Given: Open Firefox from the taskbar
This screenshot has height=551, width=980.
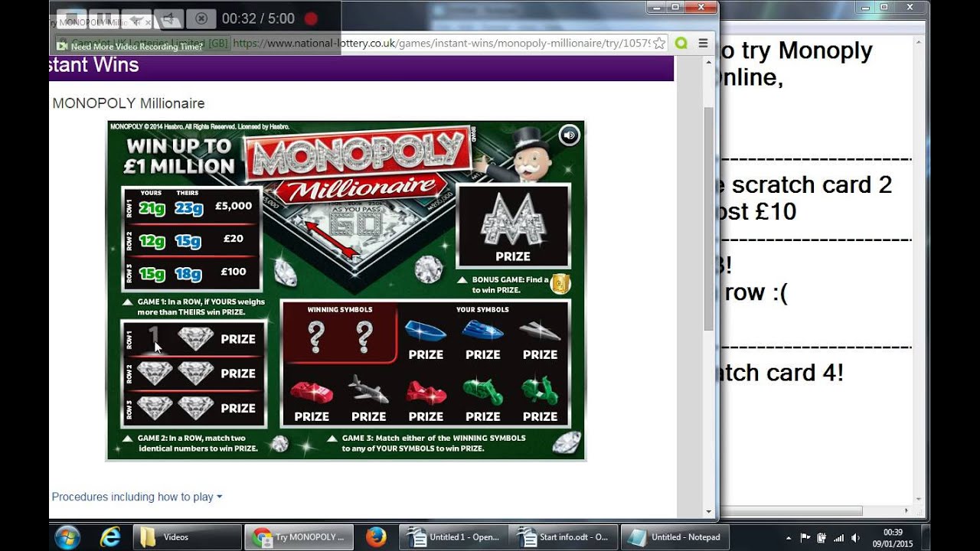Looking at the screenshot, I should tap(375, 537).
